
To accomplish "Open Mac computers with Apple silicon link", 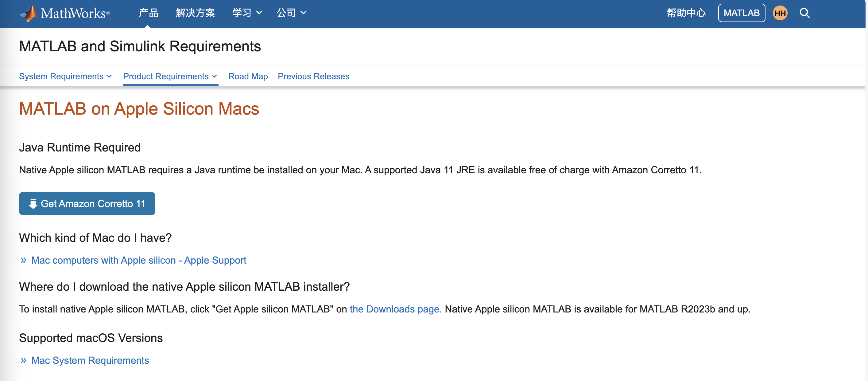I will coord(138,260).
